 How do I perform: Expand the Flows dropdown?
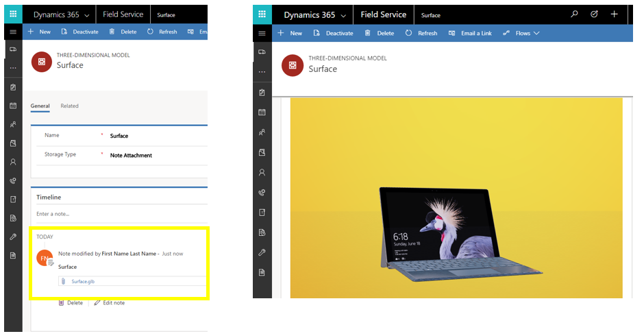521,34
